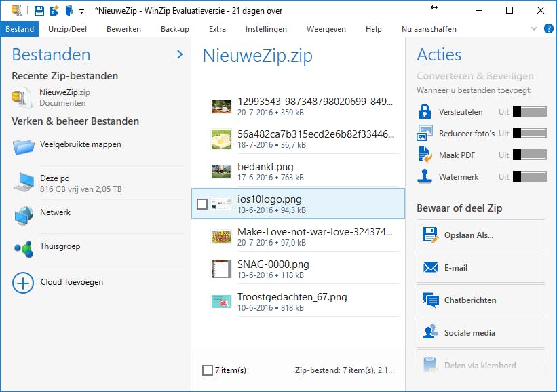Click the Opslaan Als... button
This screenshot has width=557, height=392.
pos(480,235)
